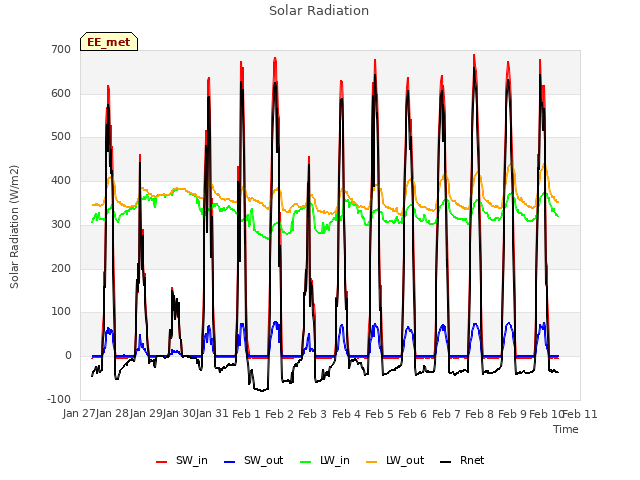Click the 400 y-axis tick label
This screenshot has width=640, height=480.
point(61,180)
